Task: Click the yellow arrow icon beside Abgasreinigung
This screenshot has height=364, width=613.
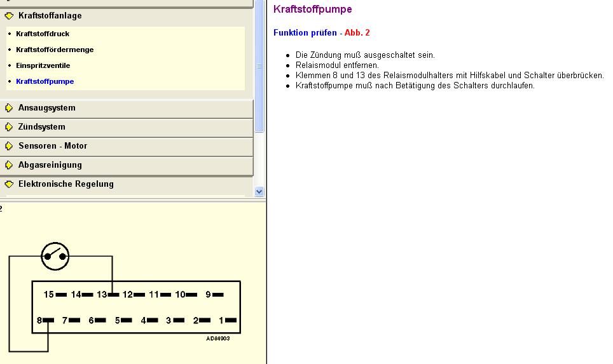Action: tap(9, 165)
